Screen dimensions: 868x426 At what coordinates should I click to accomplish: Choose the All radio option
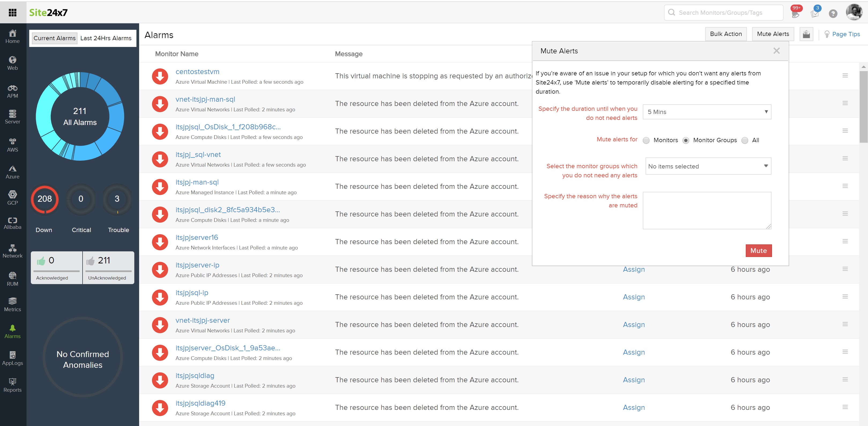pyautogui.click(x=745, y=140)
